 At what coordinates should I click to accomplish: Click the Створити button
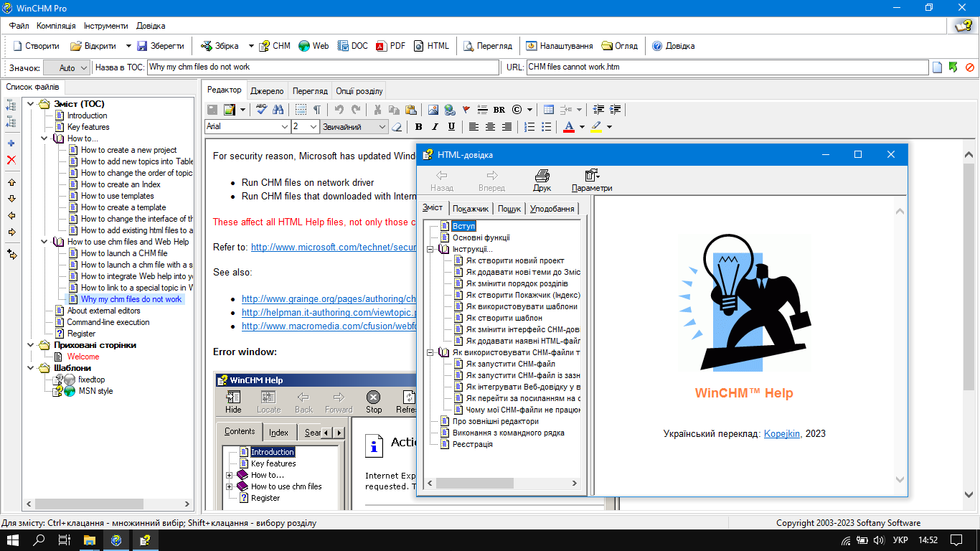pos(36,46)
